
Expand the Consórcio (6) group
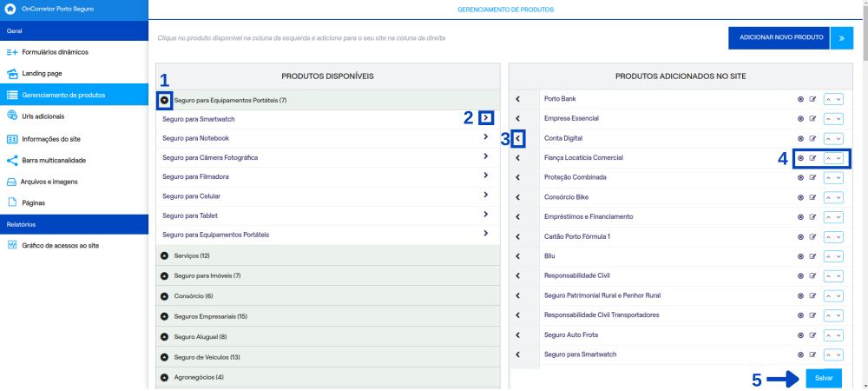pos(164,296)
